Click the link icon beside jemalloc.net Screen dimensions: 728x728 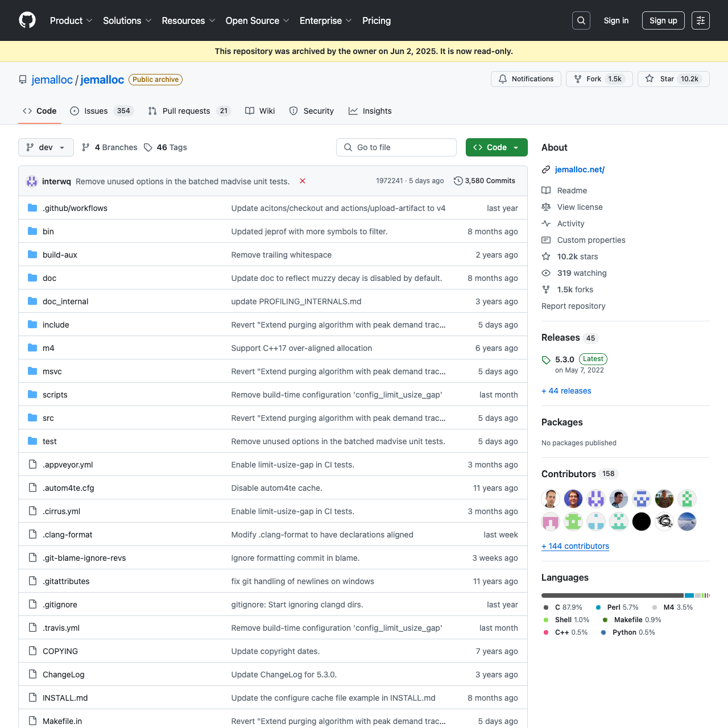[x=546, y=169]
